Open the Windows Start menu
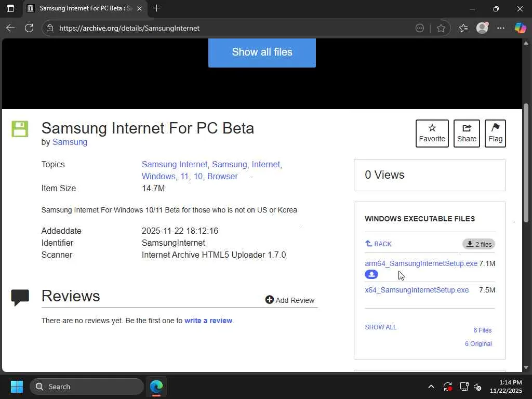 coord(17,387)
